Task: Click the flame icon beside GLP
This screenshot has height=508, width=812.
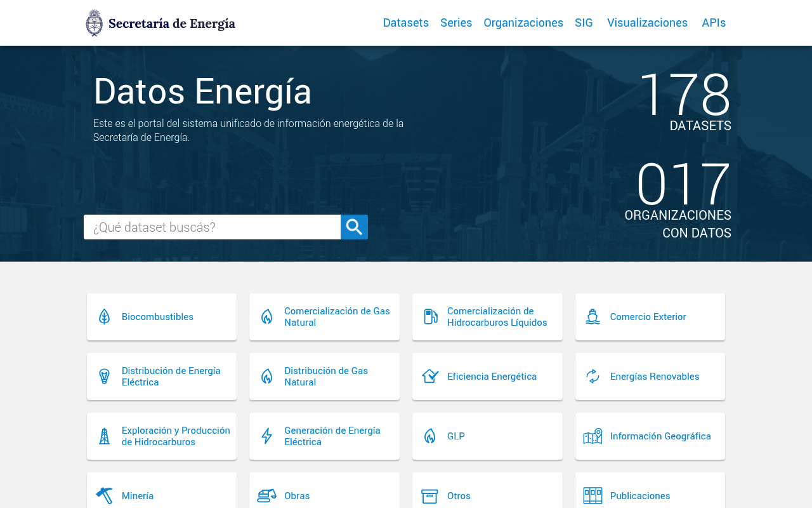Action: (430, 436)
